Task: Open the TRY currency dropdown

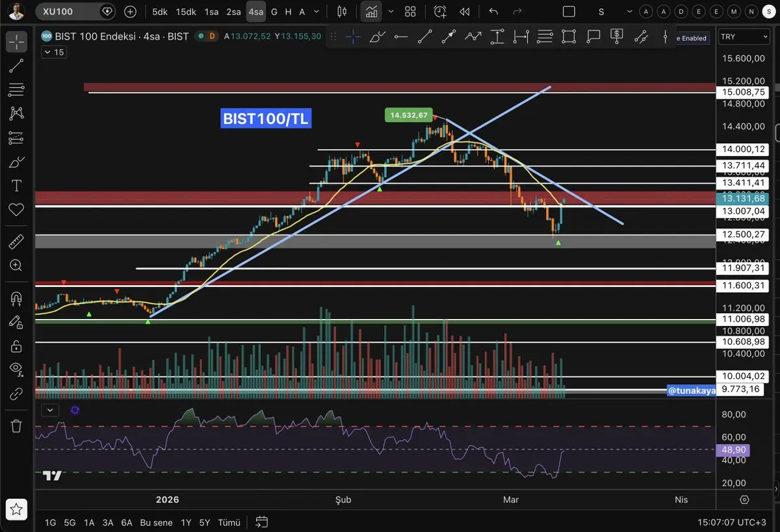Action: click(744, 37)
